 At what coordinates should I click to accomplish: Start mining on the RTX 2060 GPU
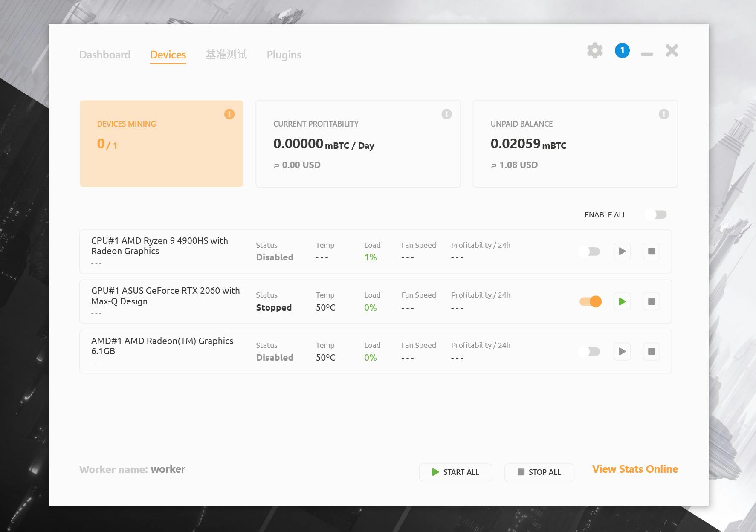pyautogui.click(x=622, y=302)
